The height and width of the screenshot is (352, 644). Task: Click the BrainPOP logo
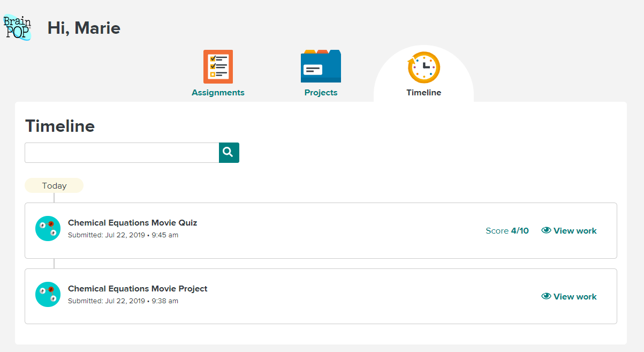coord(17,27)
